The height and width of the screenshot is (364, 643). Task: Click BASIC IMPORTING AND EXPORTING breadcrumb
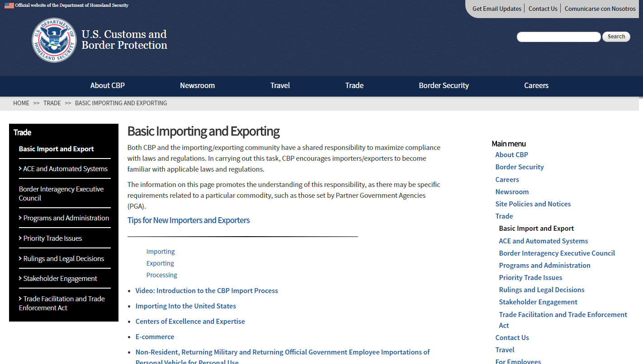121,103
